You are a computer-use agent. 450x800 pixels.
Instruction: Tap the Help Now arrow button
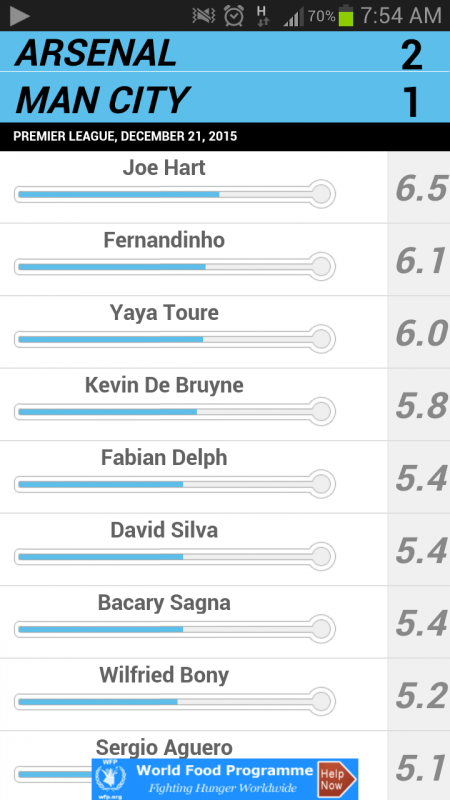point(337,779)
